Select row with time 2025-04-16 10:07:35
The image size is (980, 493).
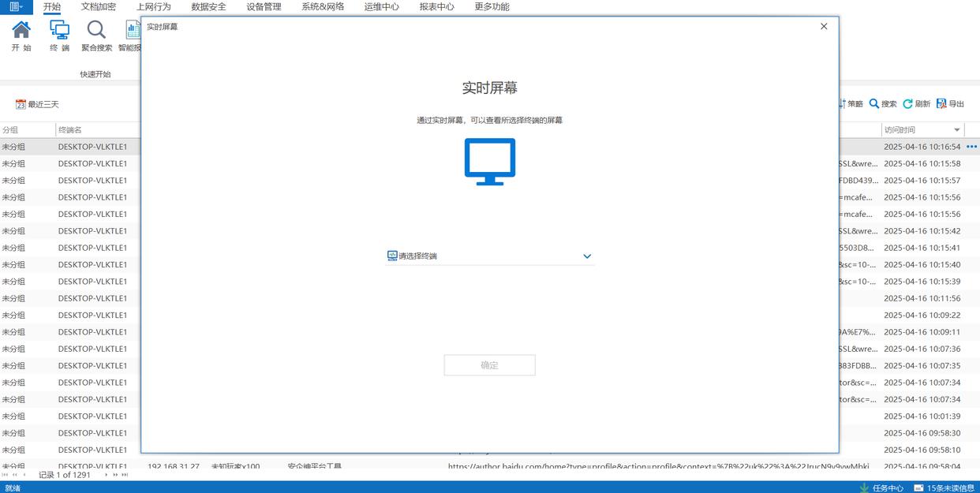922,366
